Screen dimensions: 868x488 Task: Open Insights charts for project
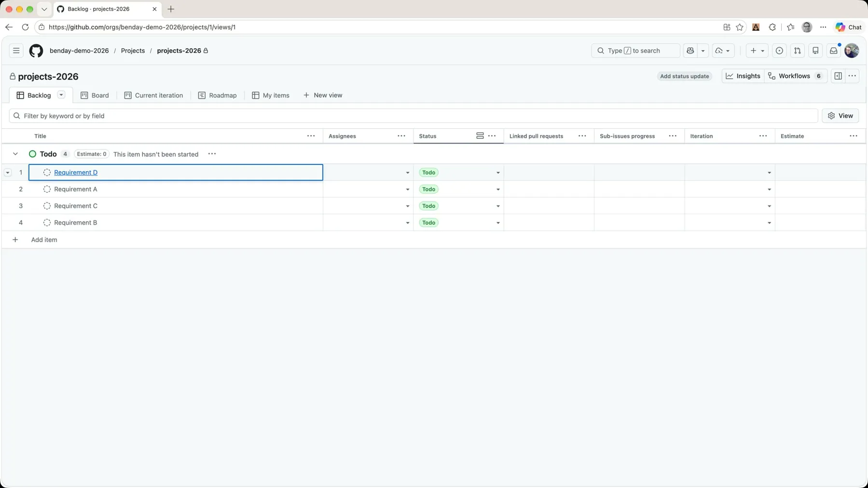click(x=743, y=76)
